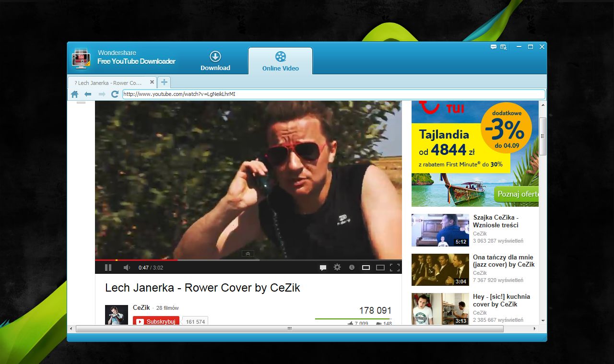614x364 pixels.
Task: Maximize the Wondershare window
Action: [531, 47]
